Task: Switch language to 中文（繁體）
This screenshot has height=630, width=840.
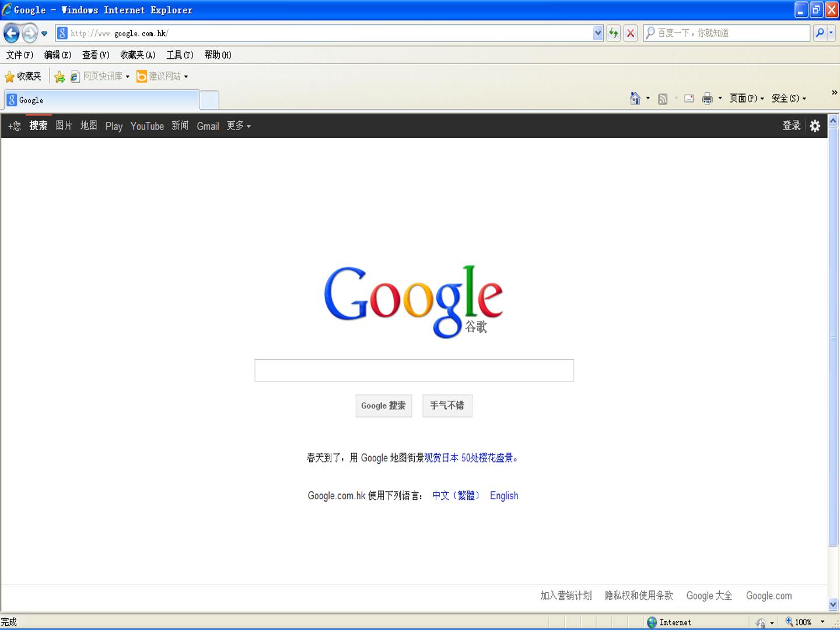Action: (x=456, y=496)
